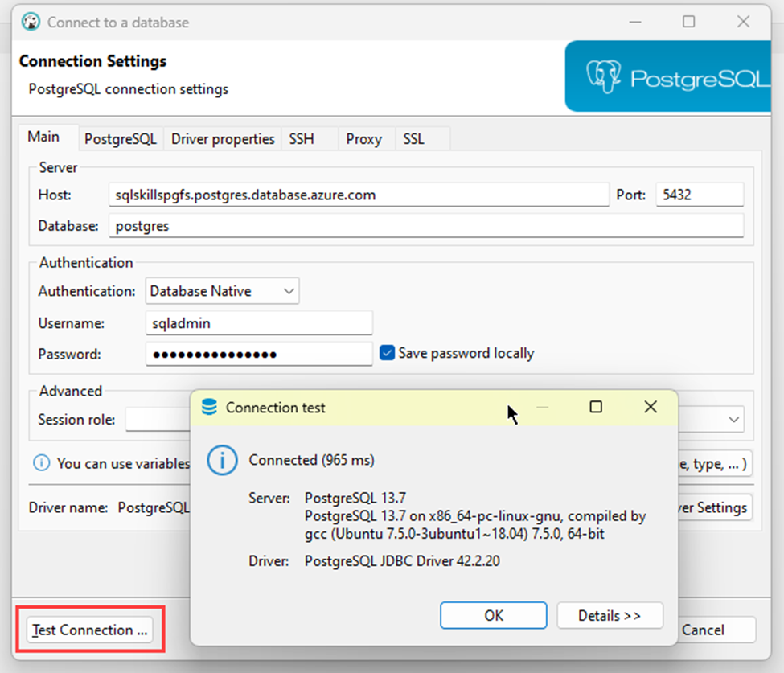Viewport: 784px width, 673px height.
Task: Click the masked Password field
Action: click(x=259, y=354)
